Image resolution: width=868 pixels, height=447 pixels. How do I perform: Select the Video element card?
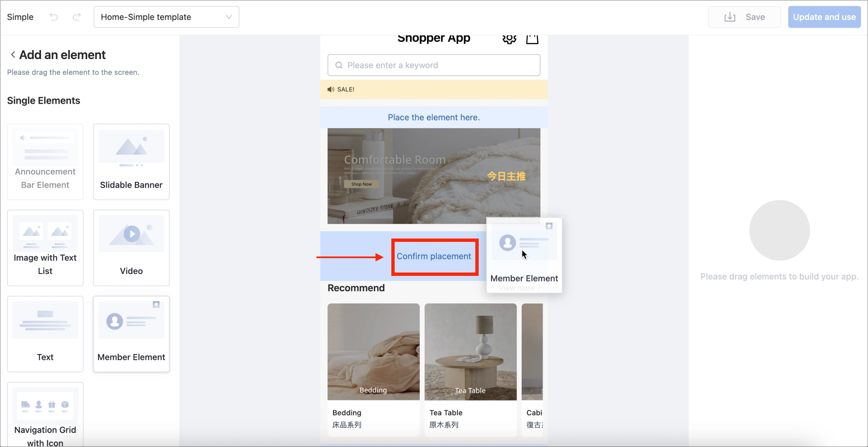(131, 248)
